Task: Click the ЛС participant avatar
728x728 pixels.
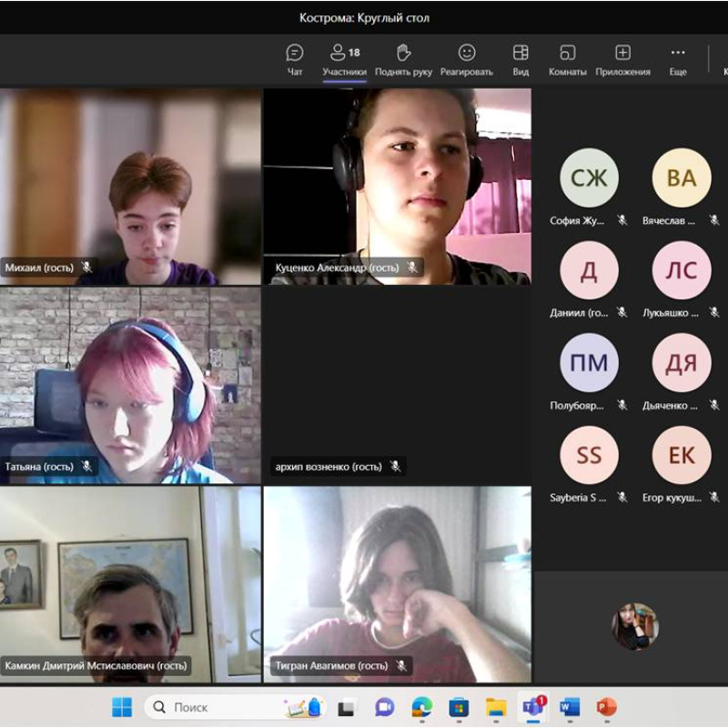Action: pyautogui.click(x=681, y=270)
